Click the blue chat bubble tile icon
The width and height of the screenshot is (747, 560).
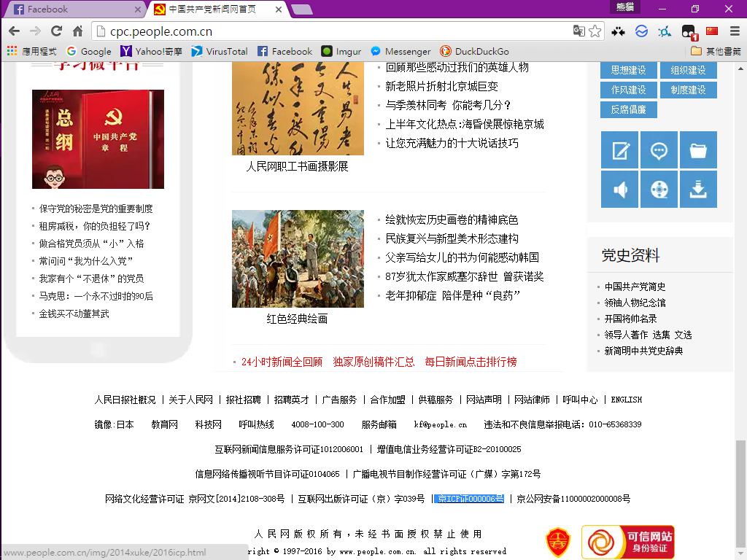659,150
